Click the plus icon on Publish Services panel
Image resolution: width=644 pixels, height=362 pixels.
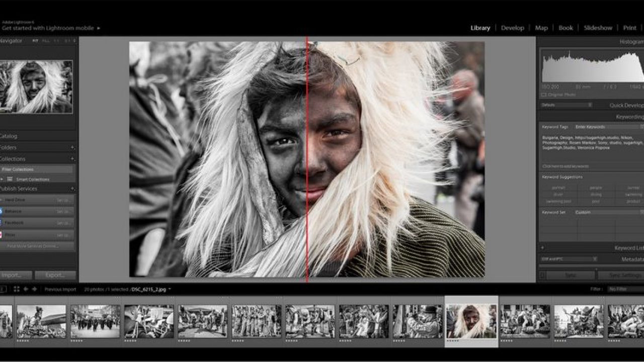72,189
